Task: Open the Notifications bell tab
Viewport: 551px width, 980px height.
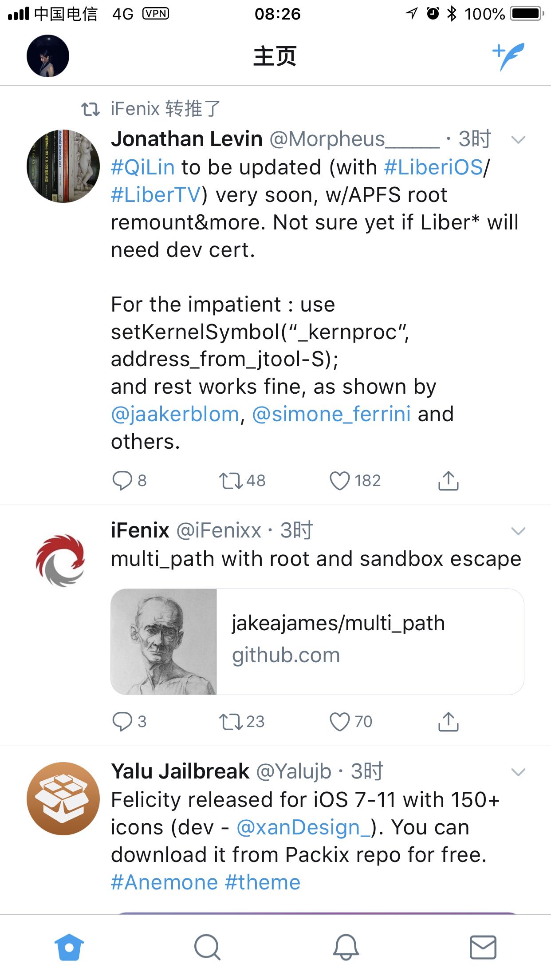Action: pos(346,947)
